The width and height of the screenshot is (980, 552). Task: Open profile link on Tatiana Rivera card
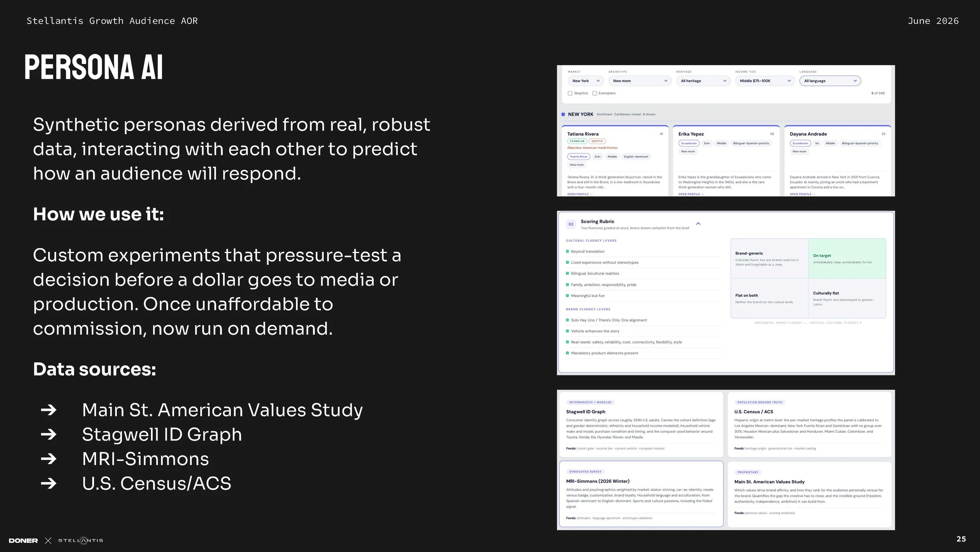[x=580, y=194]
